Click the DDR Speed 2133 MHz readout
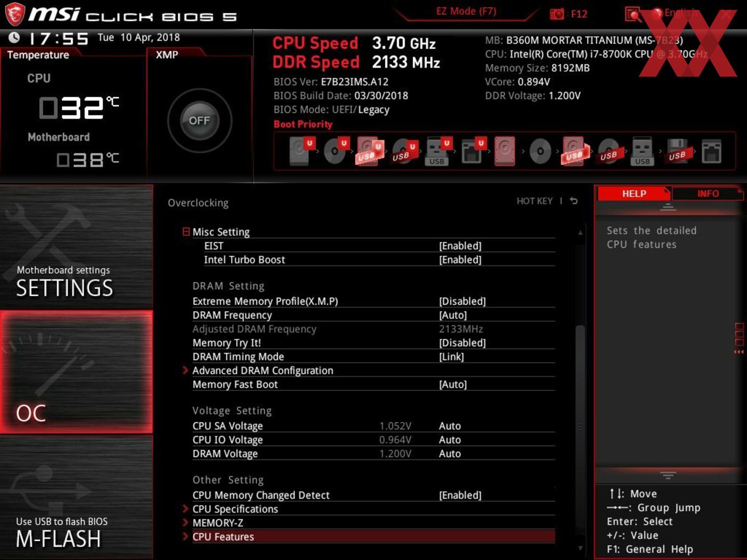This screenshot has height=560, width=747. tap(356, 62)
